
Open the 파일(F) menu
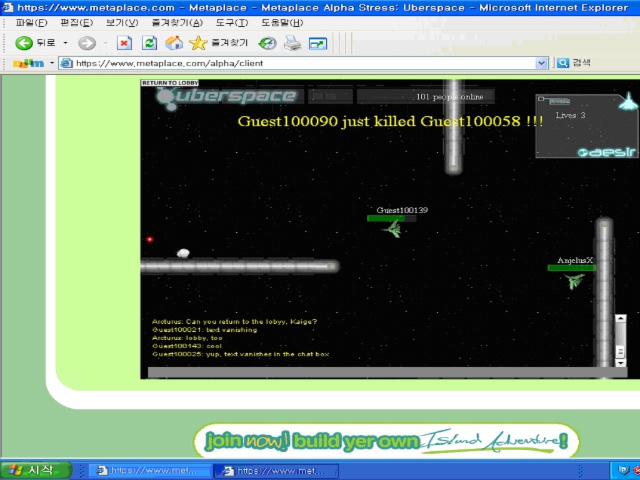(31, 23)
